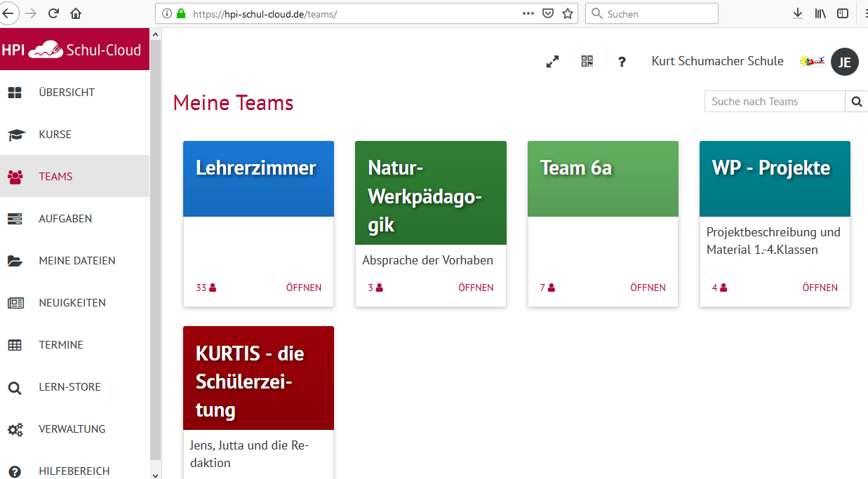Go to the browser home icon
This screenshot has width=868, height=479.
76,13
